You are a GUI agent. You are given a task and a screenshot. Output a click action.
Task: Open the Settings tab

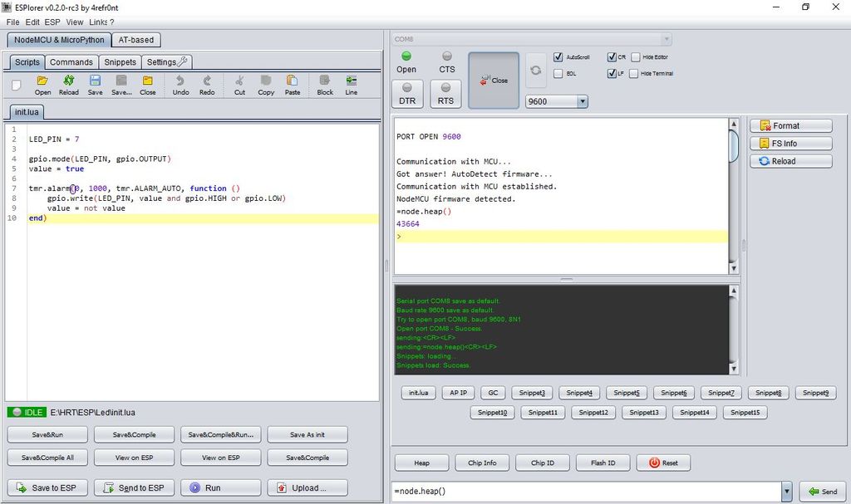(x=166, y=61)
